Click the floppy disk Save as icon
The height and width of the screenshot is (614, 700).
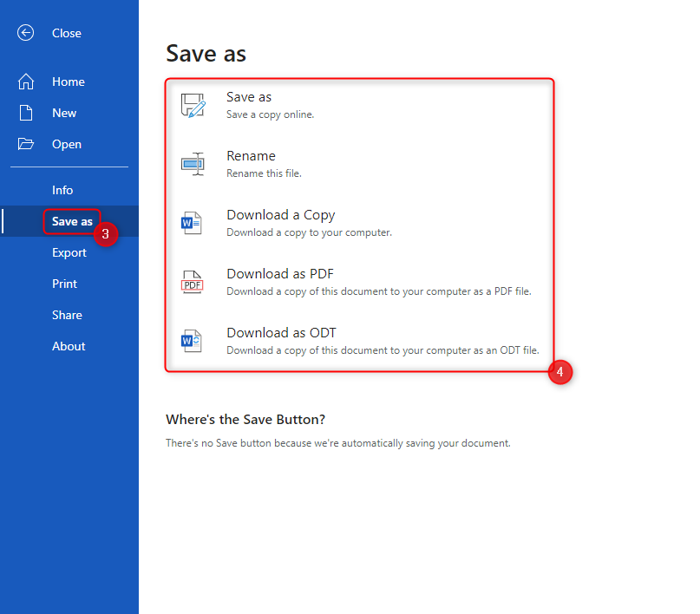[x=193, y=105]
